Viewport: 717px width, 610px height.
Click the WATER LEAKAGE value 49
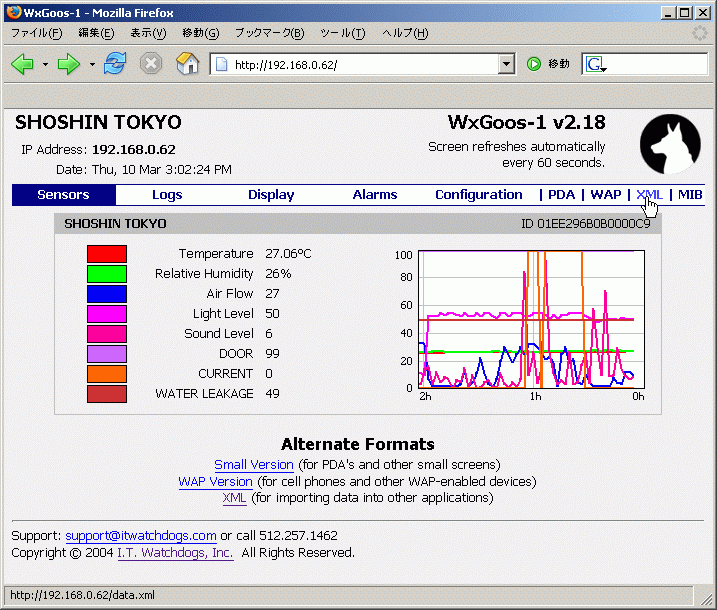coord(272,394)
